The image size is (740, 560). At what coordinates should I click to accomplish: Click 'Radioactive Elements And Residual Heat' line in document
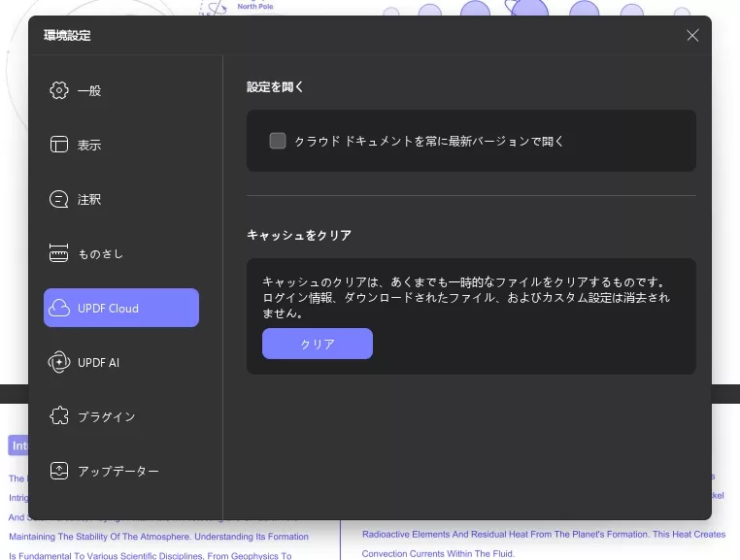544,534
